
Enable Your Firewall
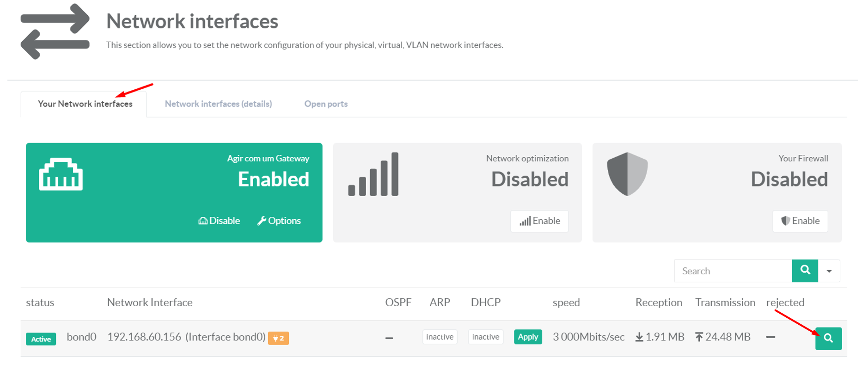click(800, 221)
